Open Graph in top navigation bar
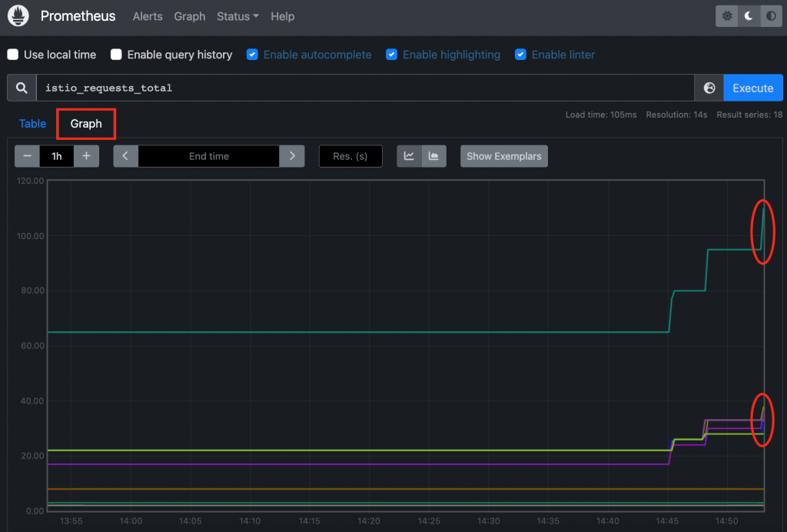 tap(190, 16)
